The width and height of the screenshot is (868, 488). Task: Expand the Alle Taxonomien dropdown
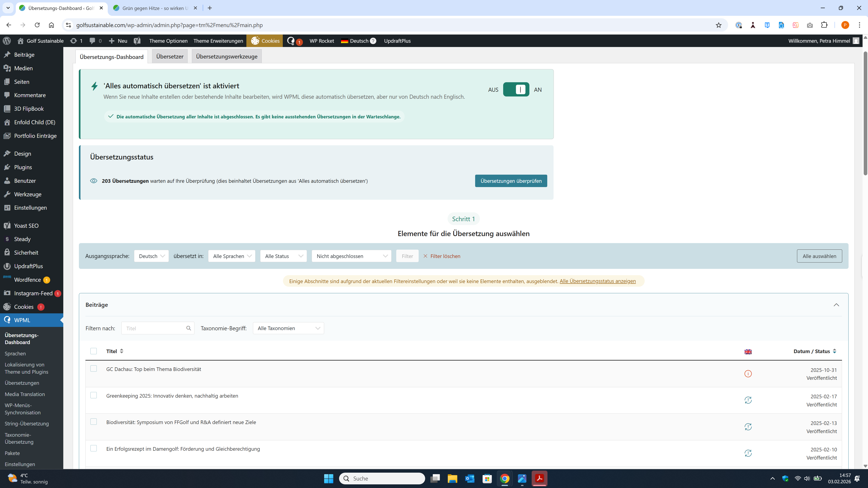[x=288, y=328]
